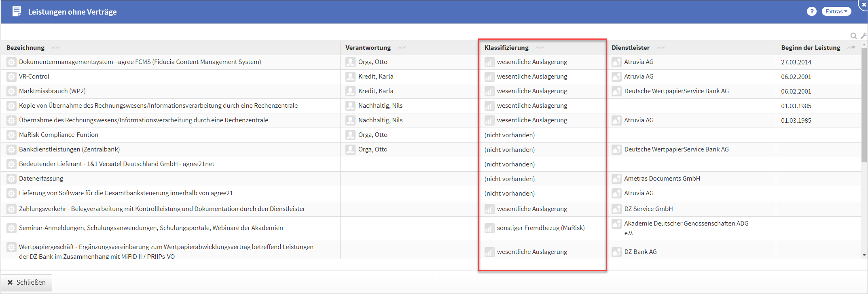The image size is (868, 294).
Task: Click the gear icon beside VR-Control
Action: click(x=11, y=77)
